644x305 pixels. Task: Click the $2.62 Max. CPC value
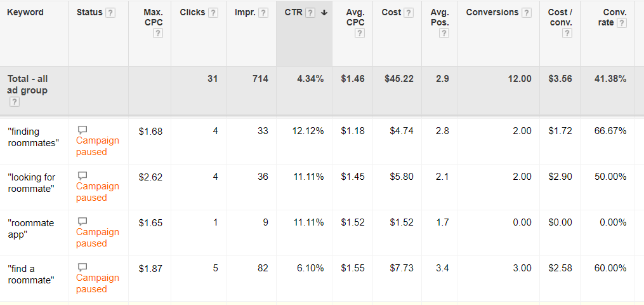pyautogui.click(x=150, y=177)
